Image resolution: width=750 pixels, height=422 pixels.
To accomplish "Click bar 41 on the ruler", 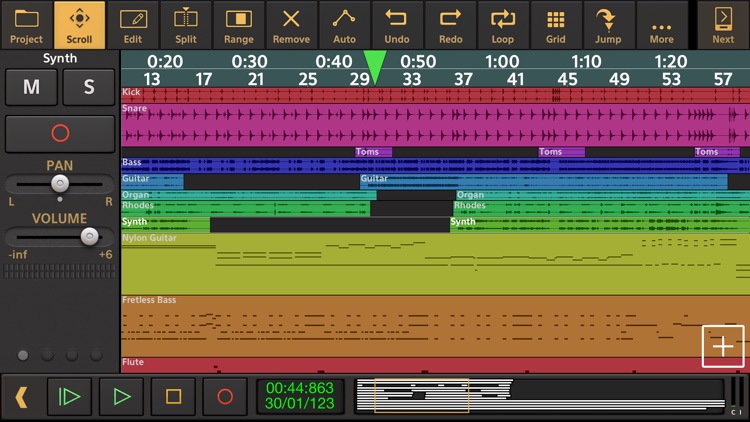I will coord(515,79).
